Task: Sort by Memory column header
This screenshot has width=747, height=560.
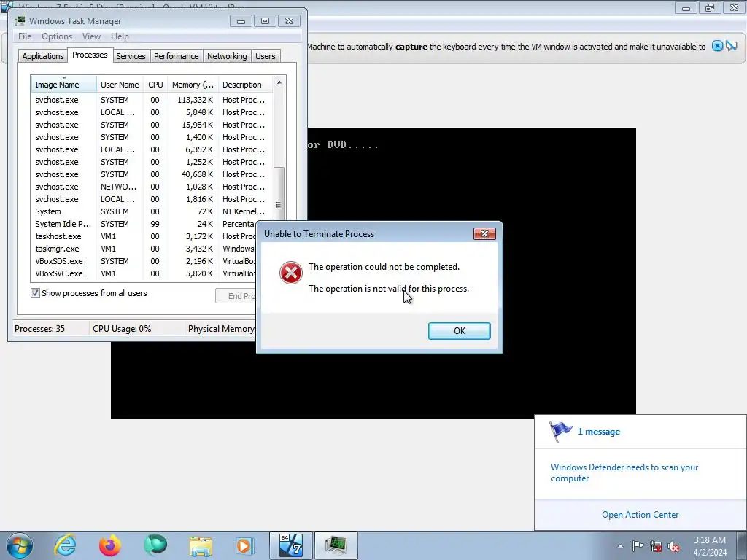Action: click(x=193, y=85)
